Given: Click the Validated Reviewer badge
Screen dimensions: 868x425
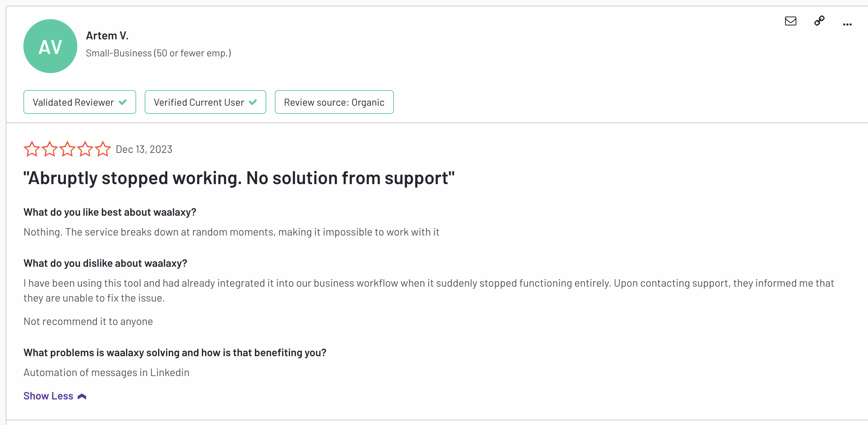Looking at the screenshot, I should click(80, 102).
